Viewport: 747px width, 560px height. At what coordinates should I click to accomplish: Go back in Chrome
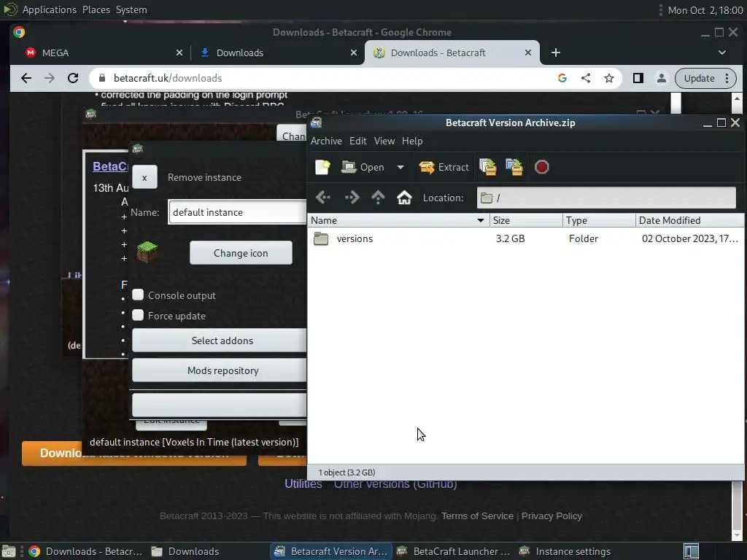(x=26, y=78)
